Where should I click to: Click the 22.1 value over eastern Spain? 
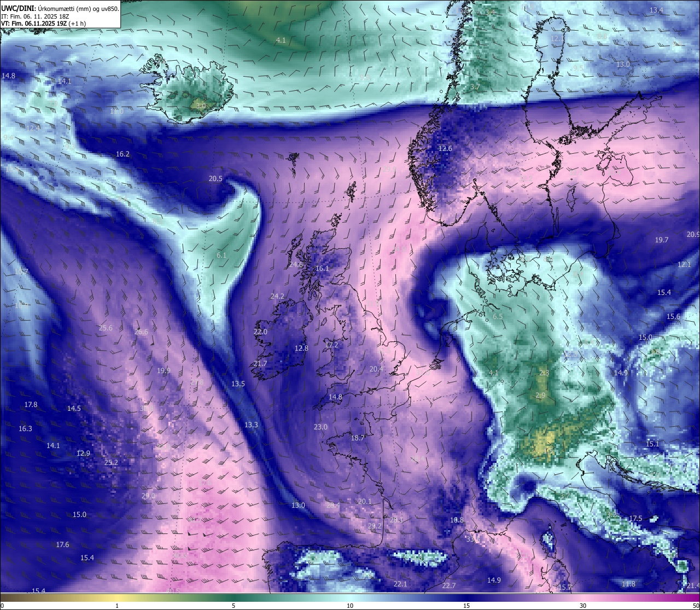(x=400, y=584)
